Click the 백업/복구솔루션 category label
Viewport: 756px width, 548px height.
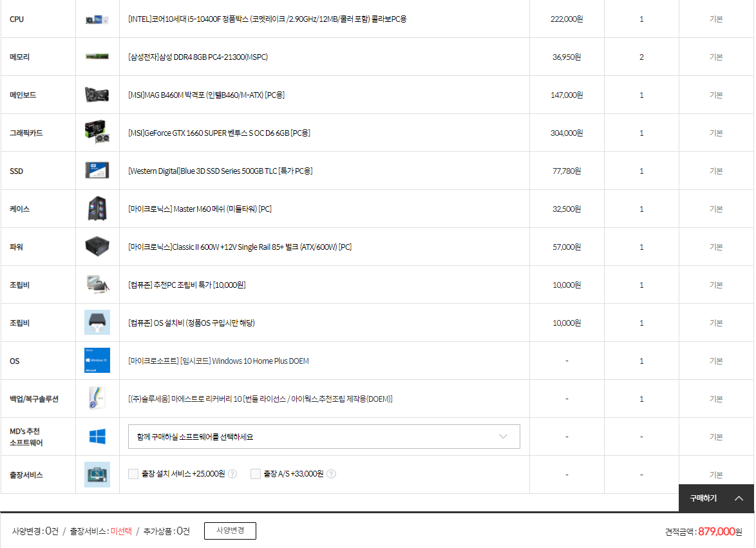(33, 399)
